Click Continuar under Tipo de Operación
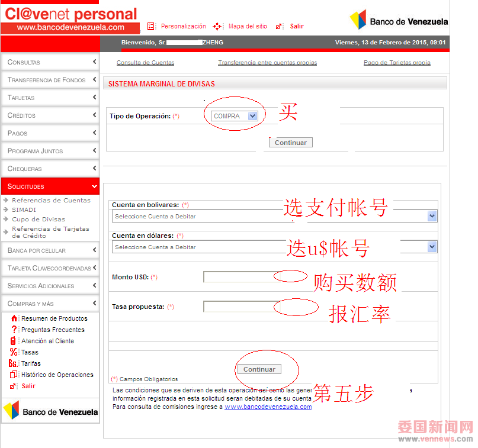The width and height of the screenshot is (478, 448). click(x=290, y=143)
